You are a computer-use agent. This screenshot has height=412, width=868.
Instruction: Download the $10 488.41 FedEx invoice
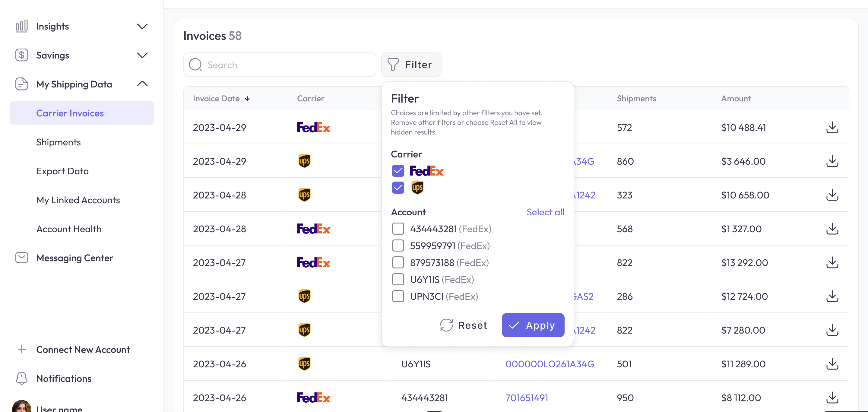(832, 127)
